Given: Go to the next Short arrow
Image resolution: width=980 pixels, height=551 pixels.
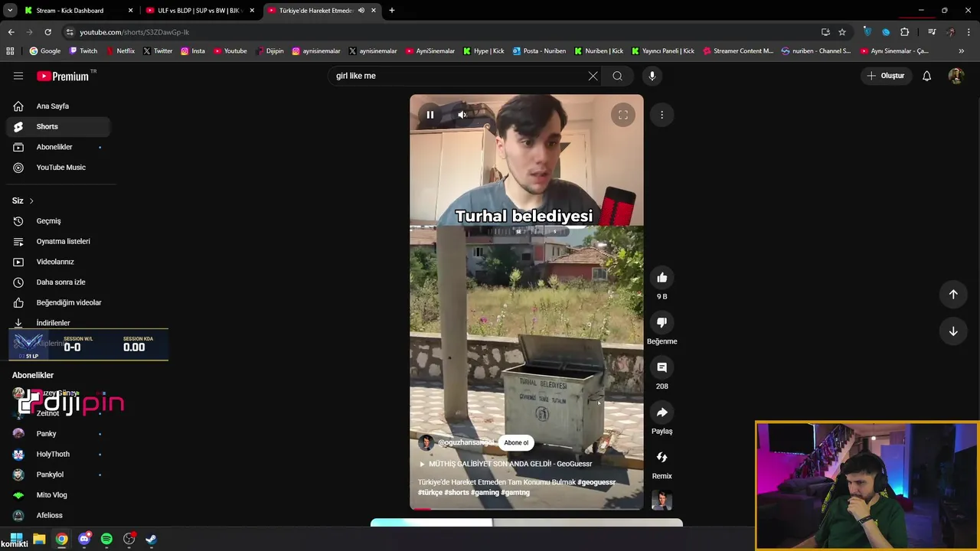Looking at the screenshot, I should 953,331.
